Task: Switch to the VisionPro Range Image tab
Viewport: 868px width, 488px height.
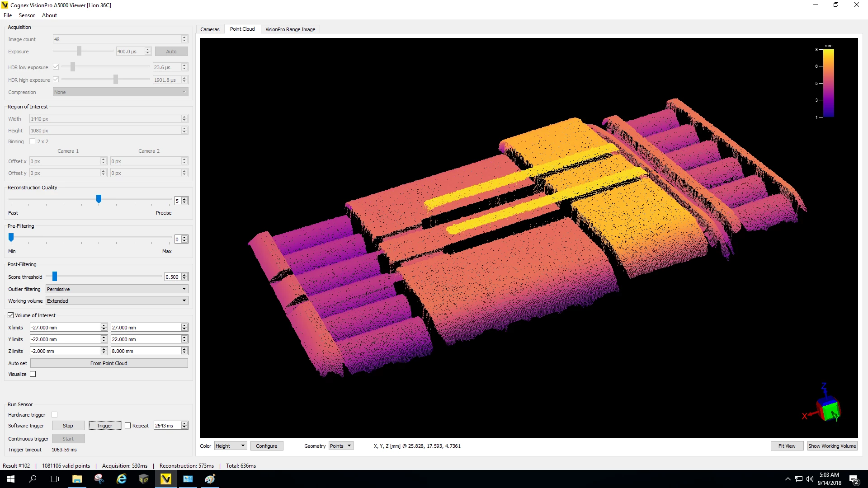Action: pyautogui.click(x=290, y=28)
